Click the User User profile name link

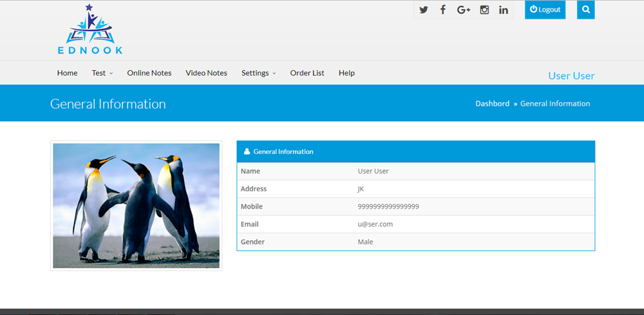tap(571, 75)
